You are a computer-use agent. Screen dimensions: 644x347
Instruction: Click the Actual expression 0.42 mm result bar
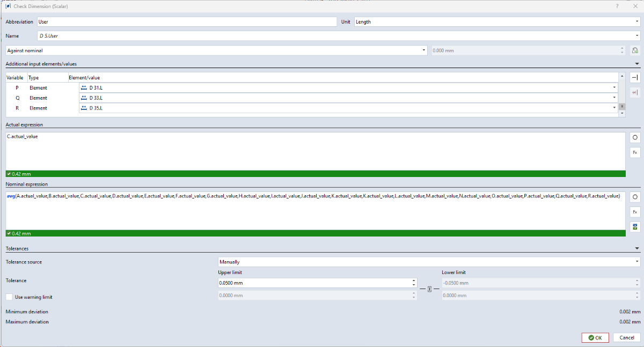316,174
